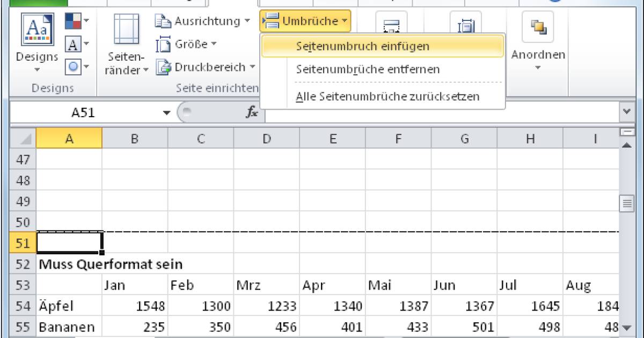Collapse the Umbrüche breaks menu button

305,21
